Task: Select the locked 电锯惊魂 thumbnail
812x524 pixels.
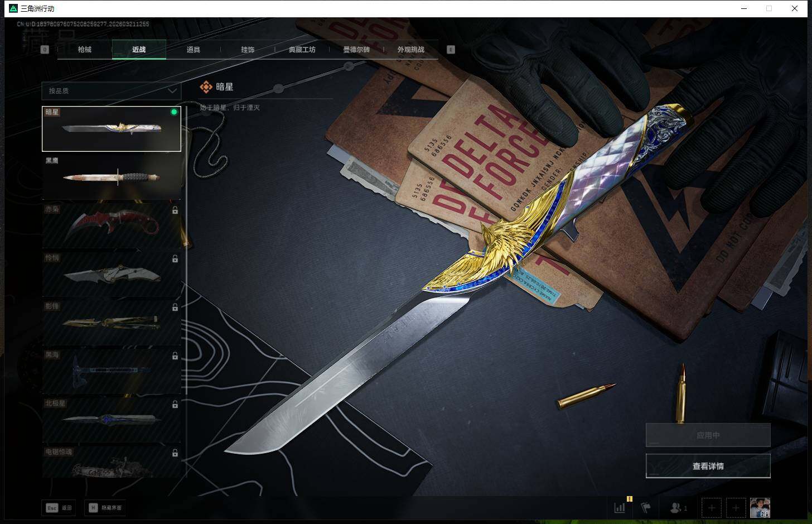Action: point(112,462)
